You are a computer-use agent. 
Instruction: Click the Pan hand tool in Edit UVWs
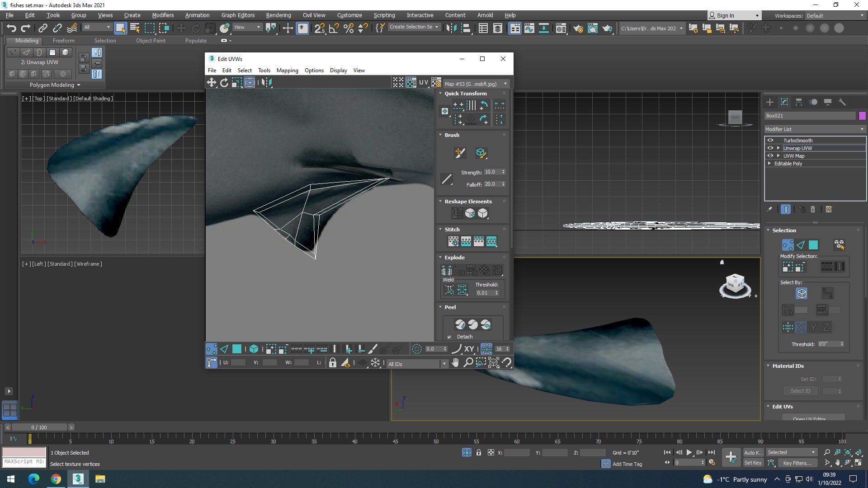[x=455, y=363]
